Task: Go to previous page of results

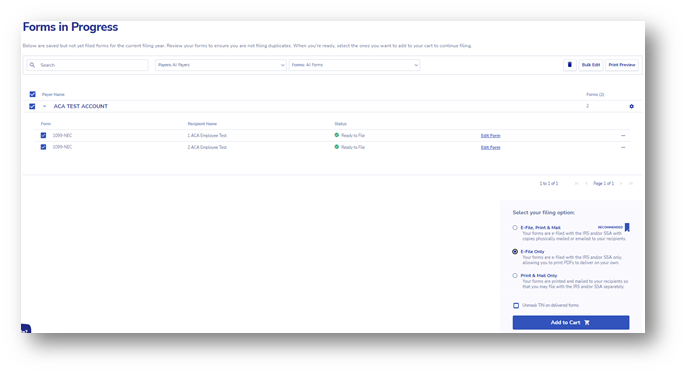Action: point(586,184)
